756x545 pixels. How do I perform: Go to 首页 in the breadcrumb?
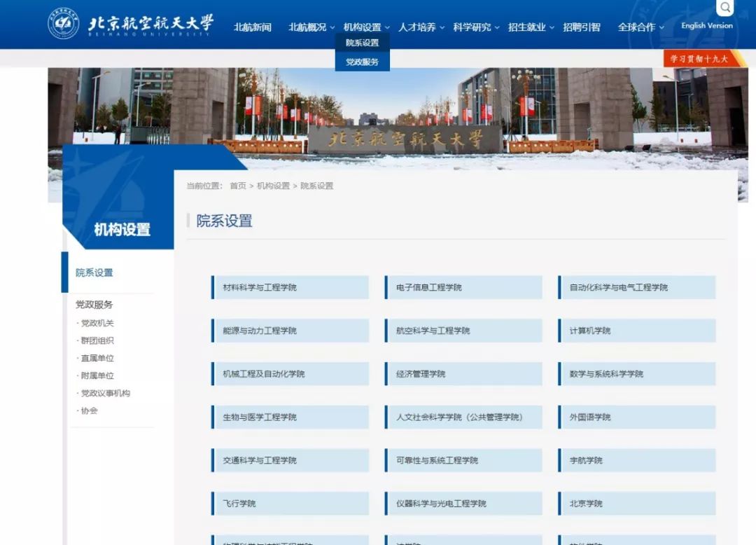(x=238, y=186)
